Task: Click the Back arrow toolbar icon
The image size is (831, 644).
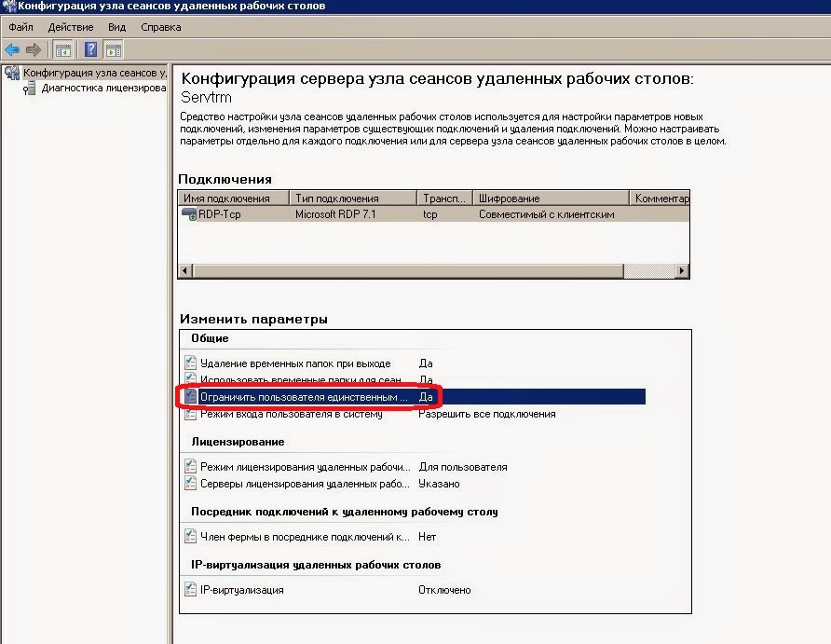Action: tap(12, 49)
